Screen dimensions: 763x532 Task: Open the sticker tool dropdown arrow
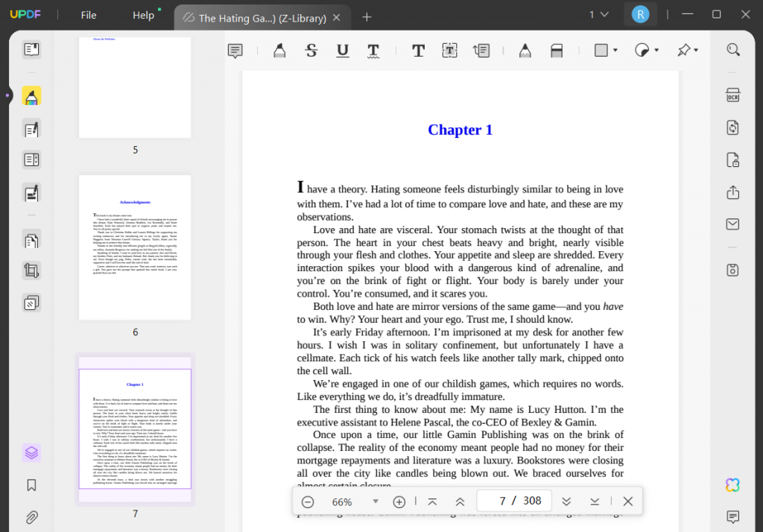click(x=655, y=50)
